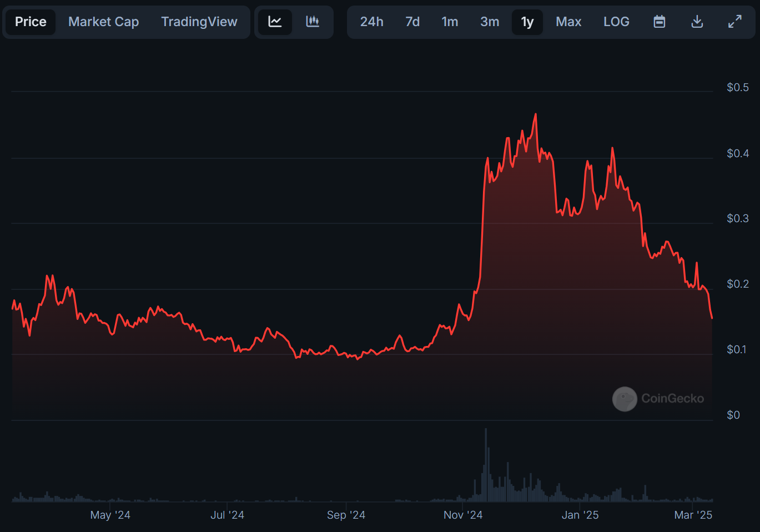
Task: Click the Jan '25 date label
Action: 580,515
